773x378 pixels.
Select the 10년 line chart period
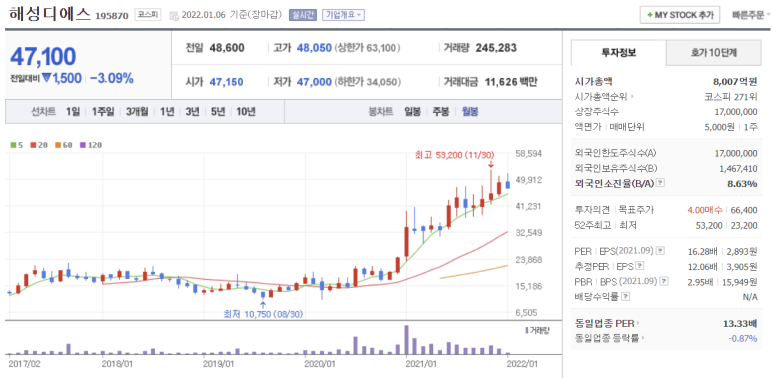tap(246, 111)
